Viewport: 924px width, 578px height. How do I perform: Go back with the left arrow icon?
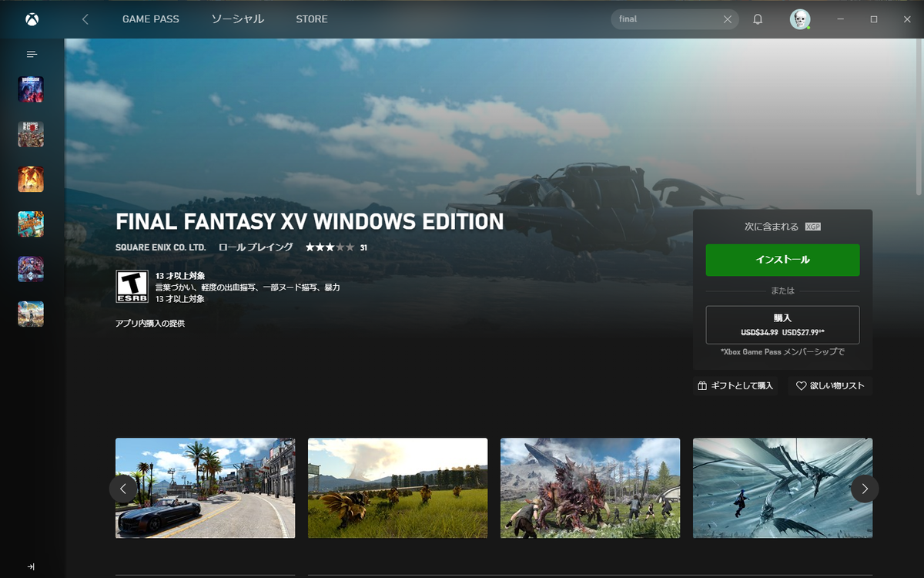(x=85, y=19)
